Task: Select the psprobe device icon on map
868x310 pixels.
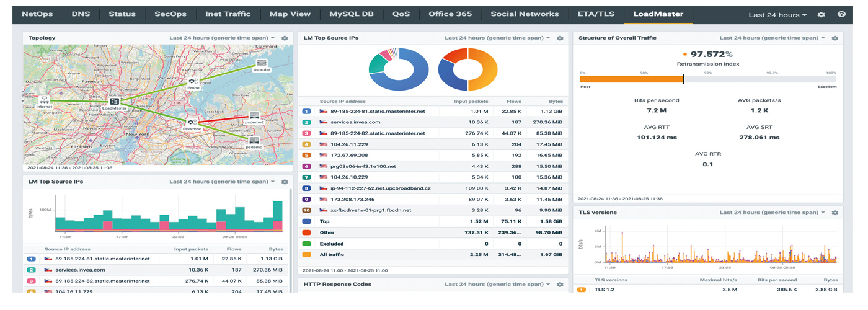Action: tap(262, 64)
